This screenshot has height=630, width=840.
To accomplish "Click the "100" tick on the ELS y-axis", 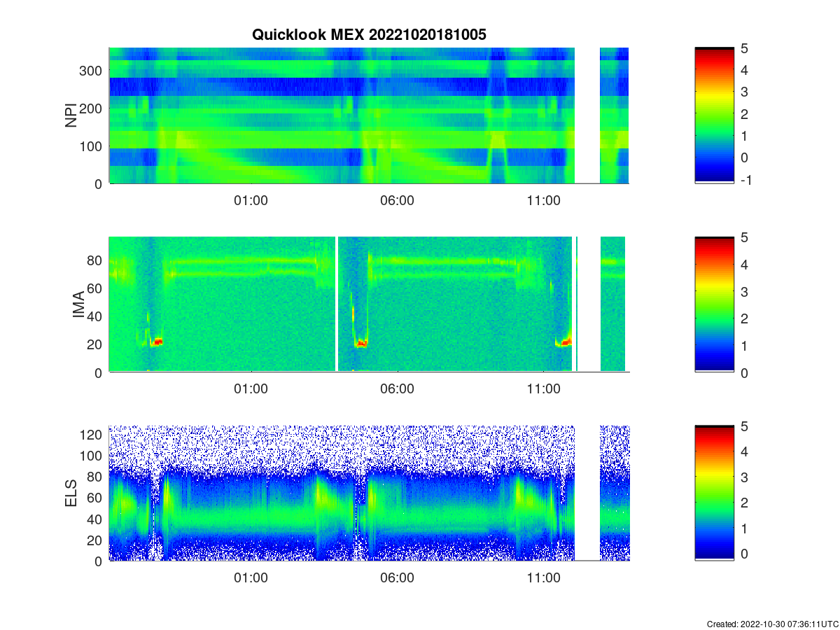I will [92, 456].
